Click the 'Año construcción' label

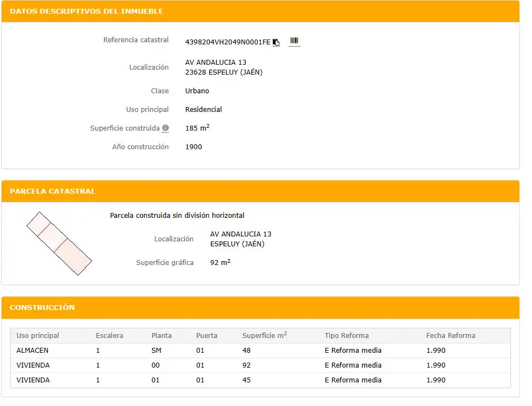140,147
